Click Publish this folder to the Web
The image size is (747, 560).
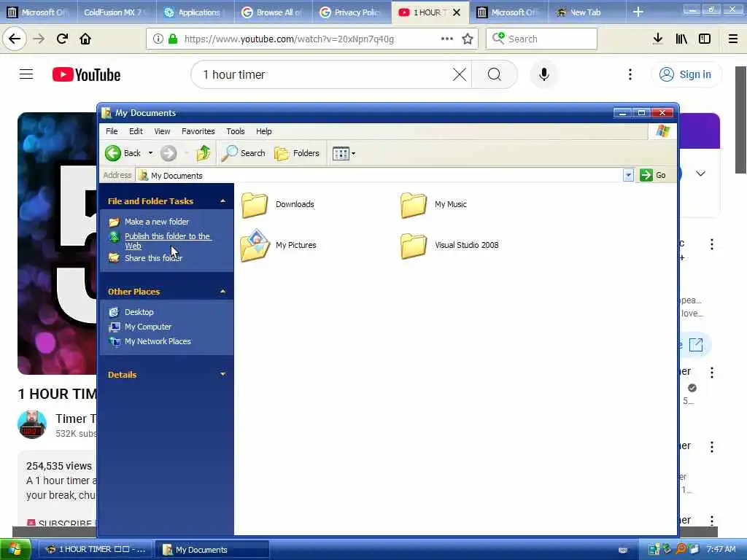coord(167,241)
